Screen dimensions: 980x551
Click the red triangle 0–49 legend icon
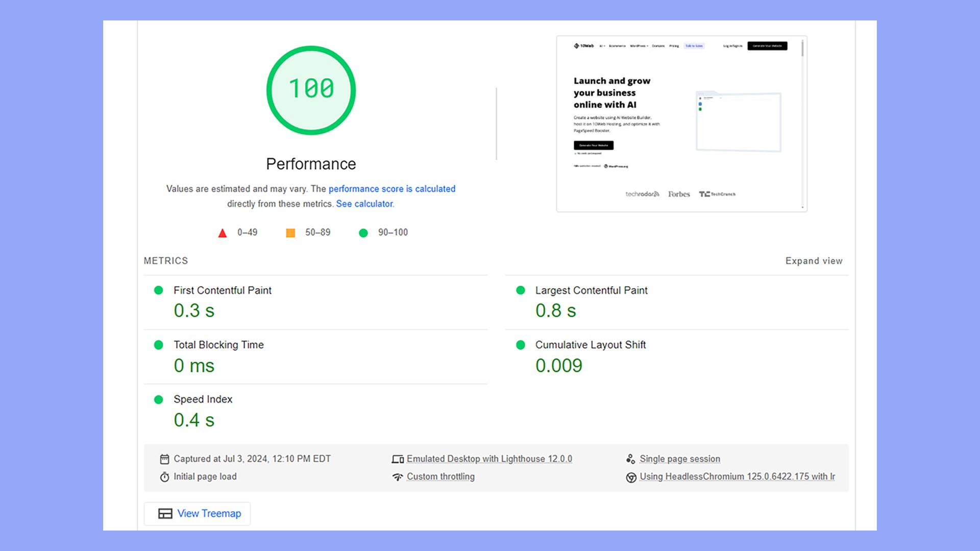pos(223,233)
